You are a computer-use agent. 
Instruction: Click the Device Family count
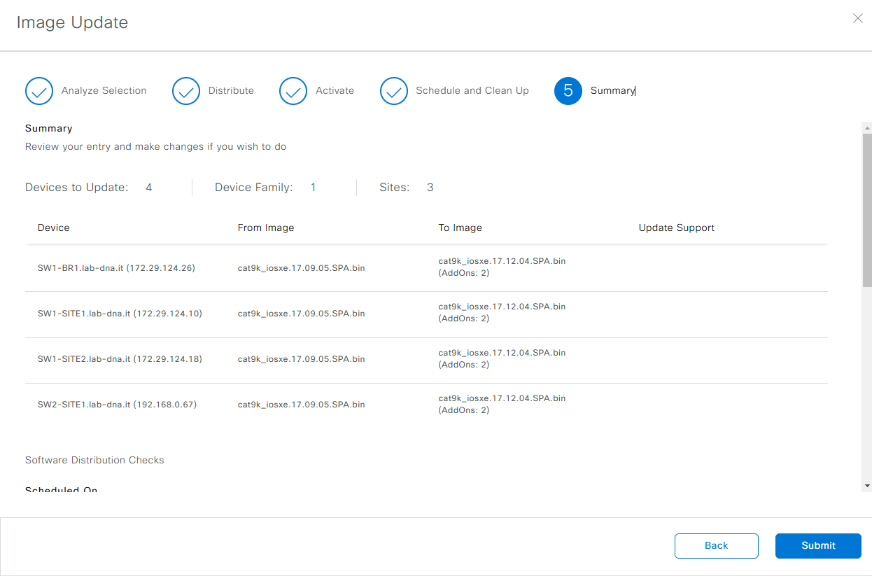pos(314,188)
